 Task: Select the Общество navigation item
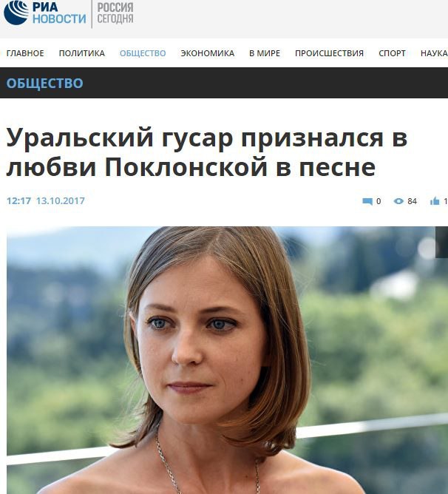(x=143, y=53)
